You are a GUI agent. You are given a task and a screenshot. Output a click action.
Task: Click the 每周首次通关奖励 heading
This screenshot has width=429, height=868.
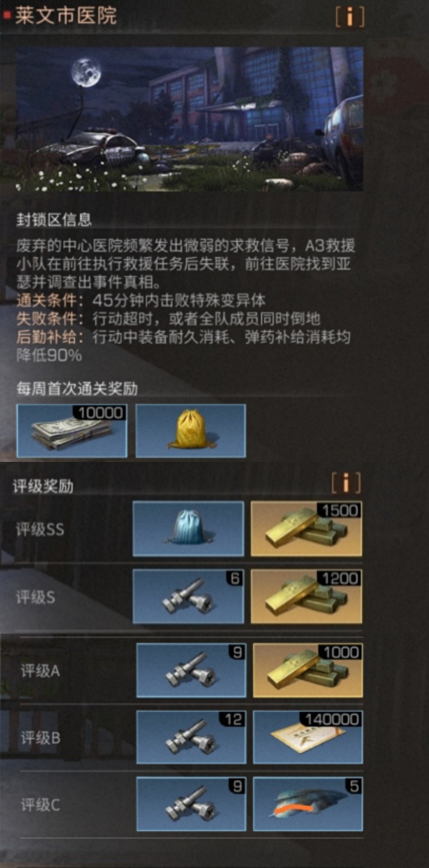(x=77, y=389)
